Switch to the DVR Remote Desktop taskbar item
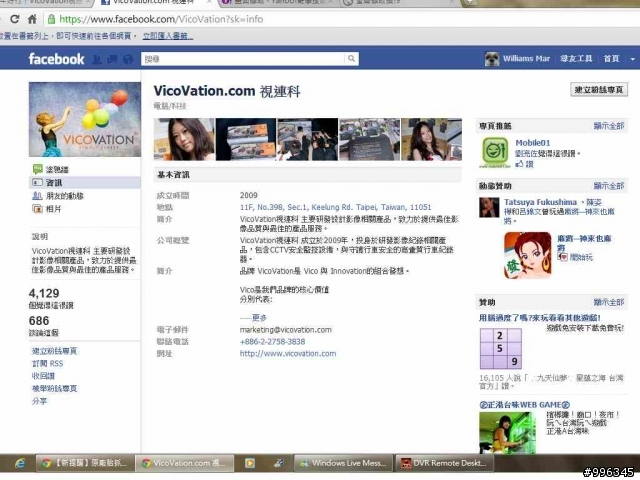Viewport: 640px width, 480px height. pyautogui.click(x=445, y=463)
